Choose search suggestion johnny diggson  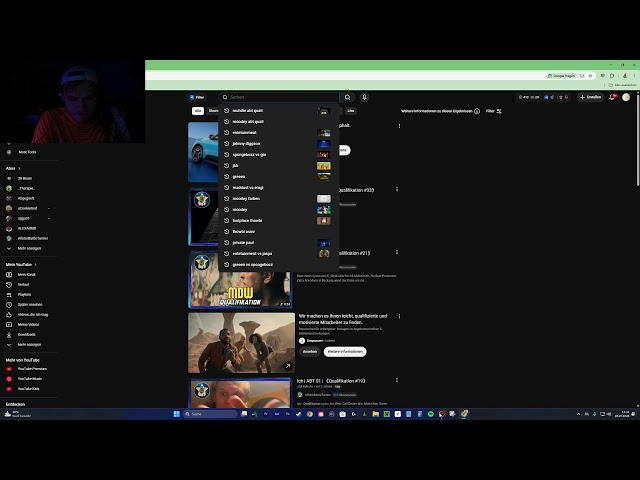(279, 144)
